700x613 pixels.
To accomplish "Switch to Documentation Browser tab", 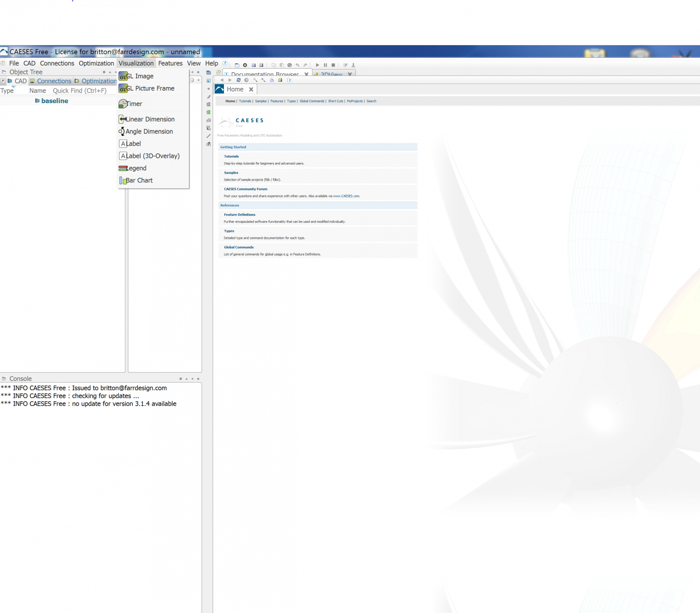I will [264, 74].
